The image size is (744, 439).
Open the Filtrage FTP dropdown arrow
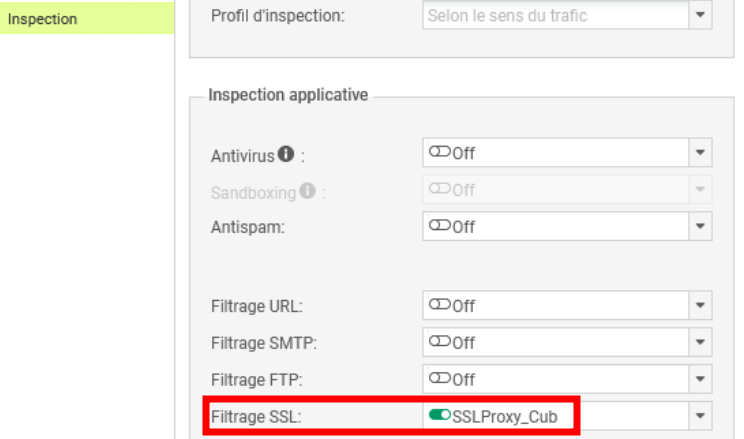tap(700, 380)
